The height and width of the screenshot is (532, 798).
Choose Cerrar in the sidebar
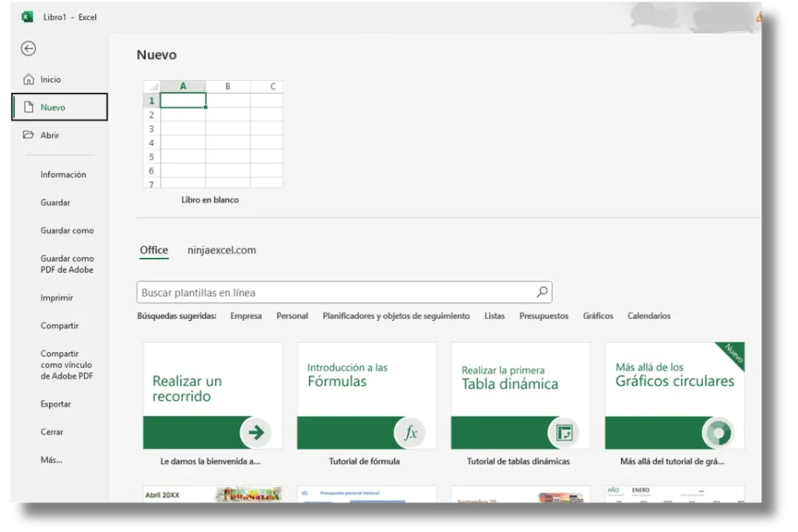pos(52,432)
